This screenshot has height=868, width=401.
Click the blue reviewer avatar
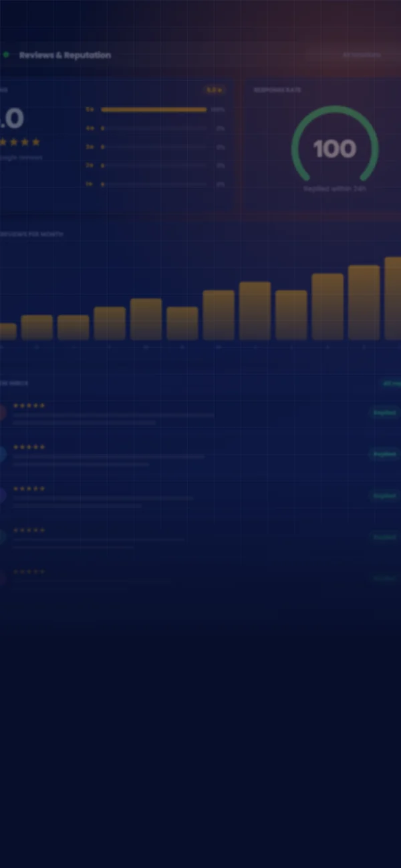point(2,454)
